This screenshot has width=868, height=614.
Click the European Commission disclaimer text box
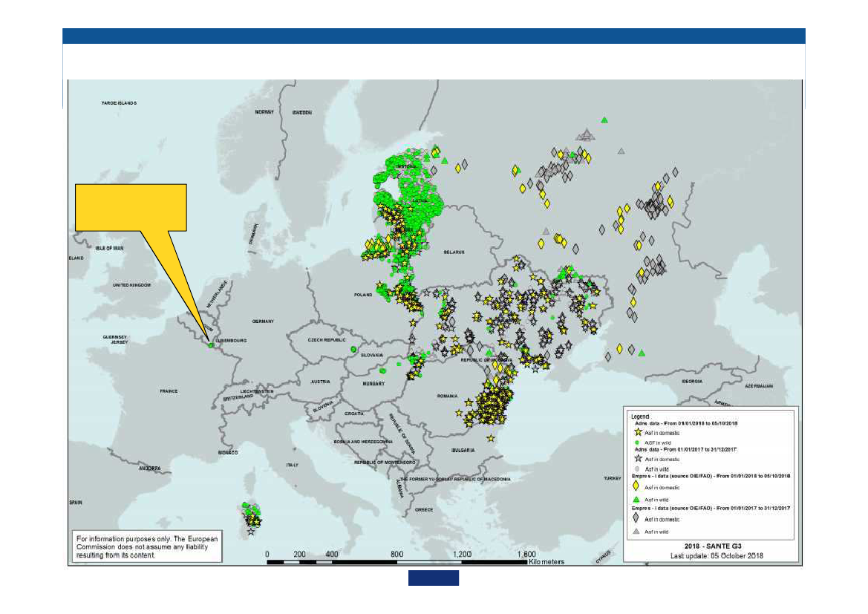click(146, 546)
